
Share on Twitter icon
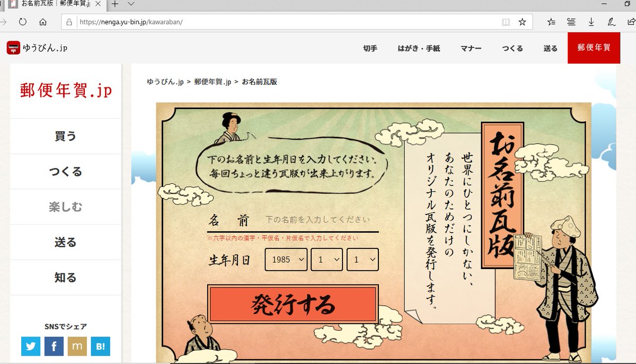point(31,346)
